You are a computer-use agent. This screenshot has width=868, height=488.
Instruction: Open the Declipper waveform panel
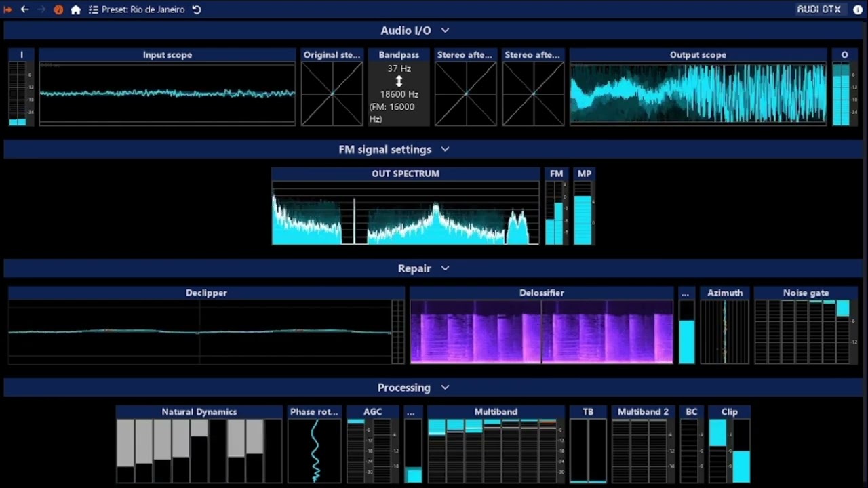click(x=206, y=325)
